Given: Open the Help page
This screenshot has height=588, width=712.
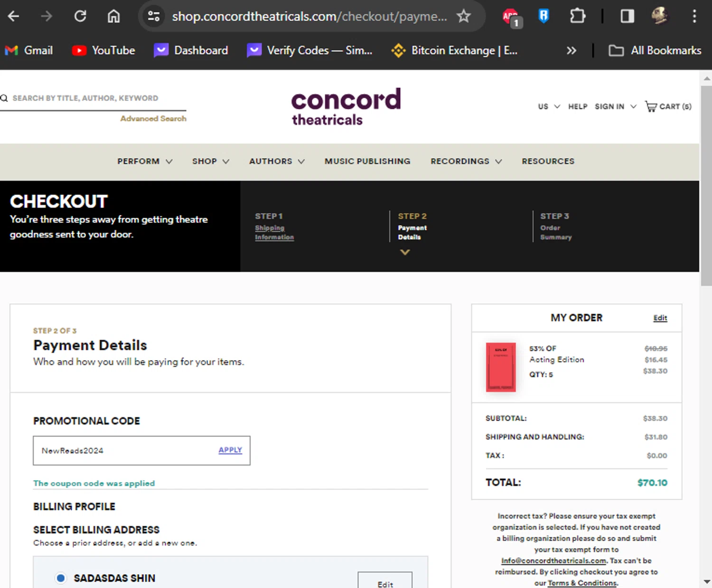Looking at the screenshot, I should point(578,107).
